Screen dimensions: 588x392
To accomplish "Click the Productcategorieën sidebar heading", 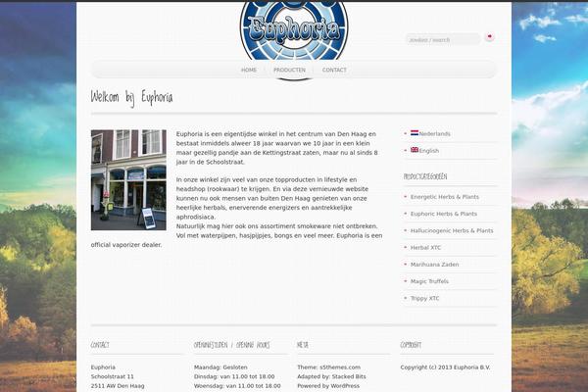I will pyautogui.click(x=425, y=176).
